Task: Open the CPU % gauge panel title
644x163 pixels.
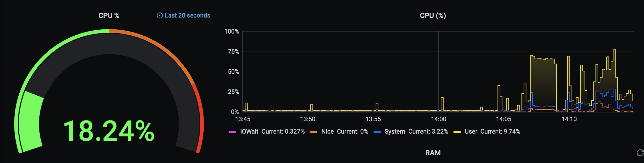Action: tap(109, 15)
